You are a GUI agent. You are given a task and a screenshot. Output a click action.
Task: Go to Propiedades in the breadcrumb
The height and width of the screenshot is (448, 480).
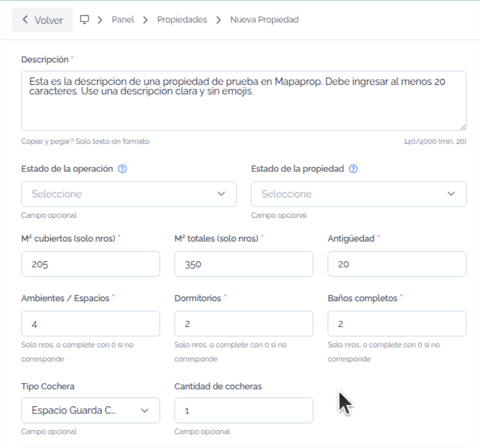[182, 20]
